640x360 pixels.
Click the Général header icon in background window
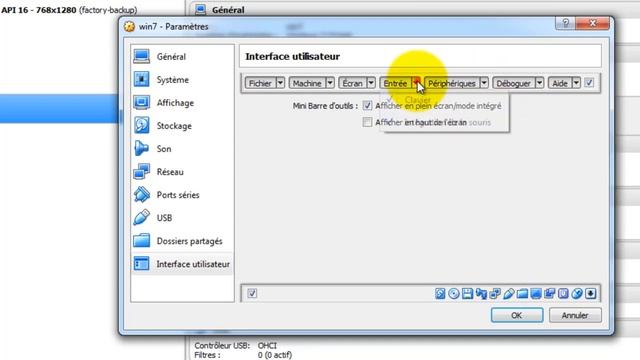tap(200, 9)
